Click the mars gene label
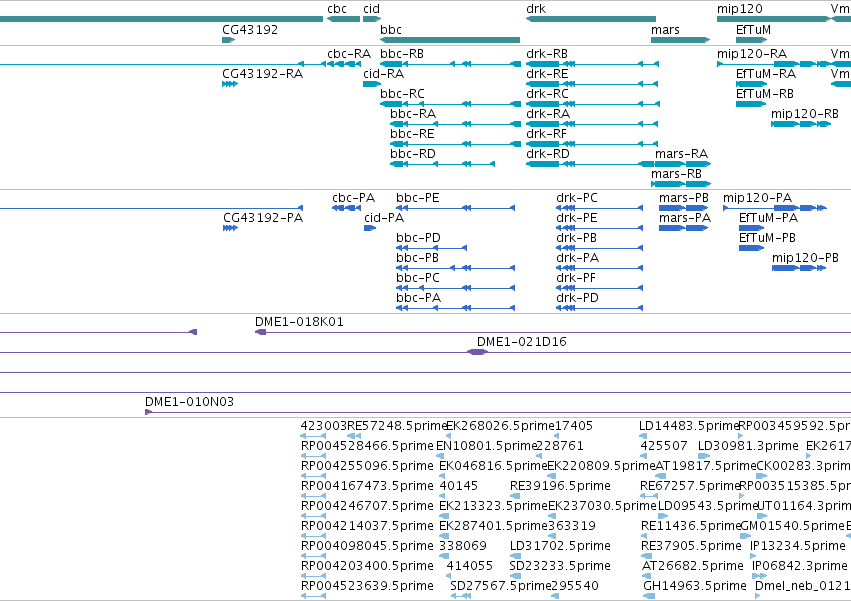851x601 pixels. pos(665,29)
